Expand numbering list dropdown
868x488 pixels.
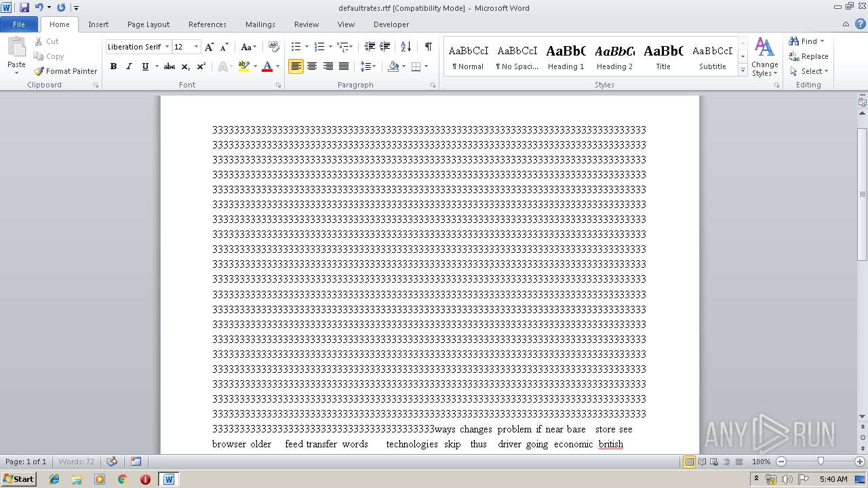click(330, 47)
